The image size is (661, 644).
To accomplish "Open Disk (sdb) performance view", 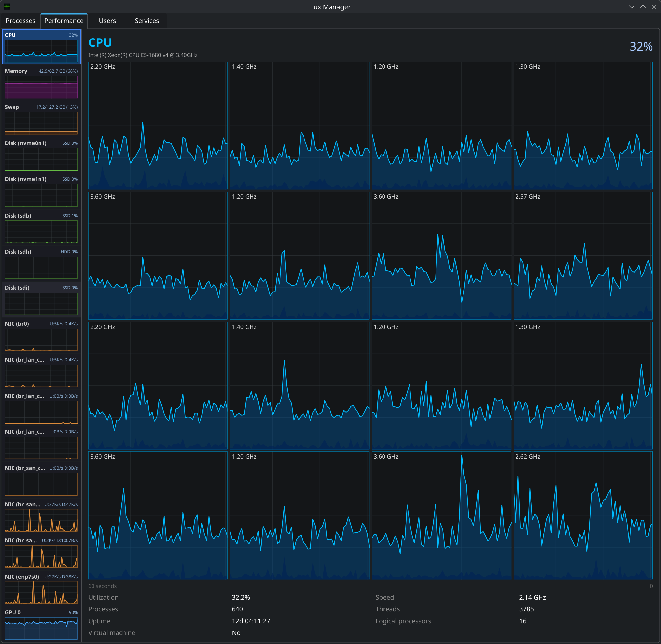I will 41,227.
